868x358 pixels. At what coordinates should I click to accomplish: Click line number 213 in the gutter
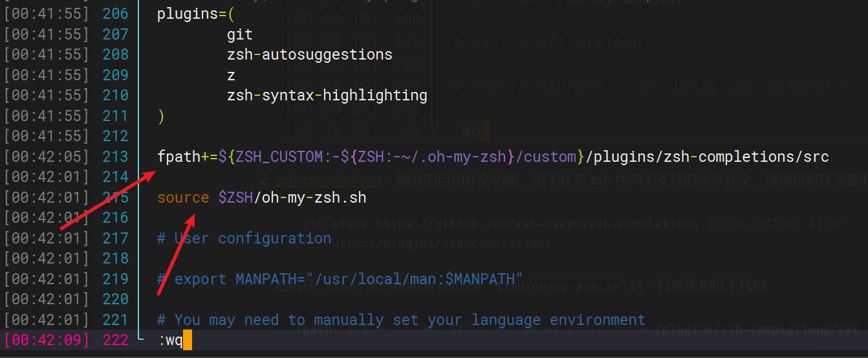115,157
